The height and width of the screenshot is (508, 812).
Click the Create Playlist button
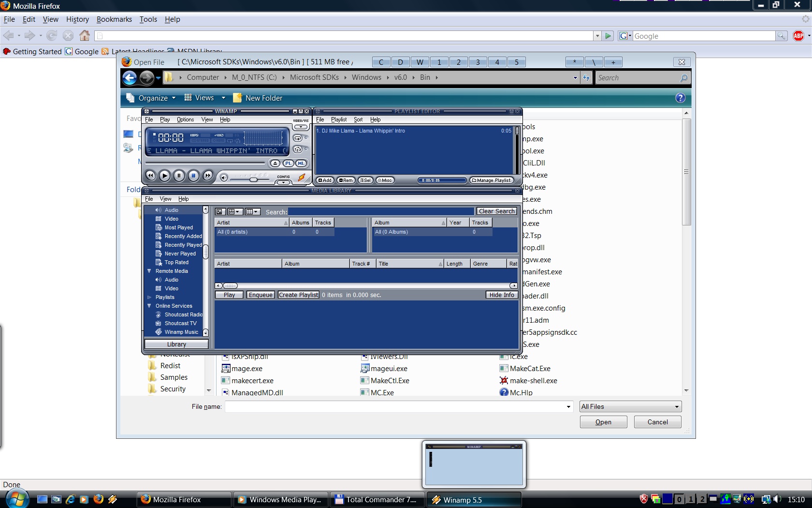[298, 295]
